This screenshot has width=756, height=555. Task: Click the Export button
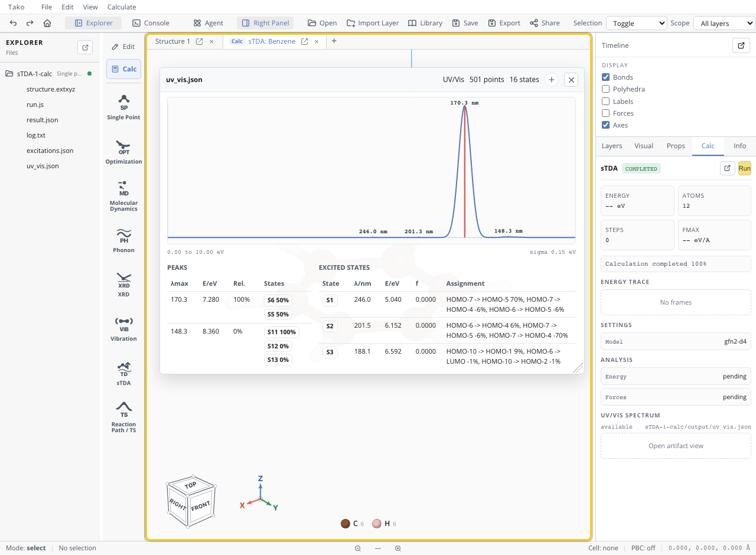[x=504, y=23]
